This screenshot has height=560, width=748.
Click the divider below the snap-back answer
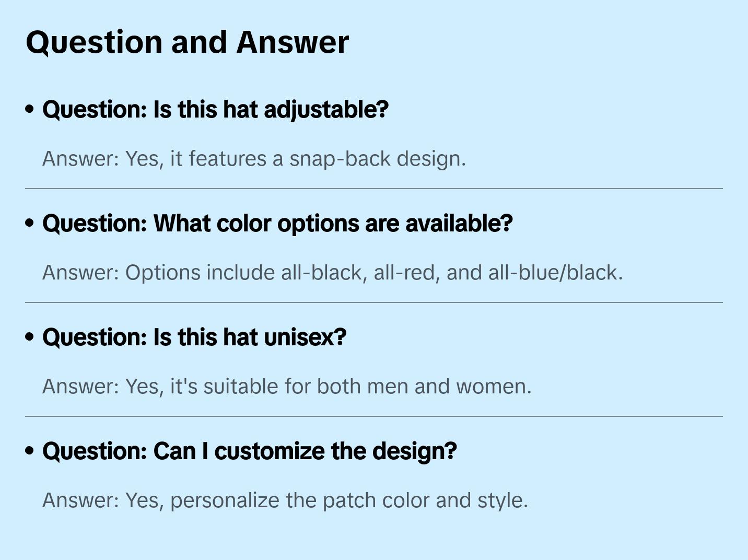374,189
